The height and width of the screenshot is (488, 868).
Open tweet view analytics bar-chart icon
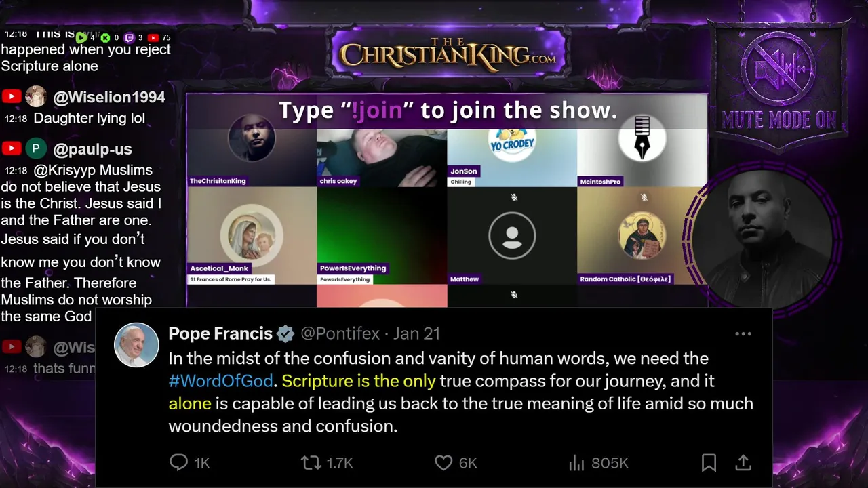[576, 463]
